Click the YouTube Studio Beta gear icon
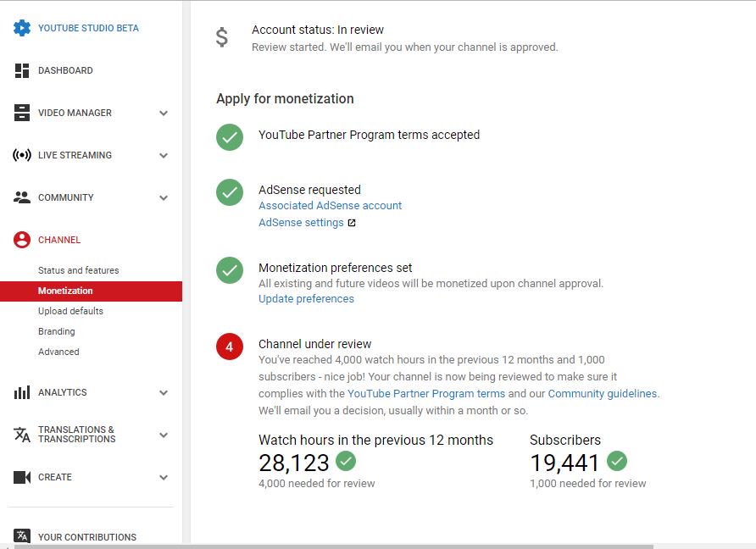The width and height of the screenshot is (756, 549). (22, 28)
